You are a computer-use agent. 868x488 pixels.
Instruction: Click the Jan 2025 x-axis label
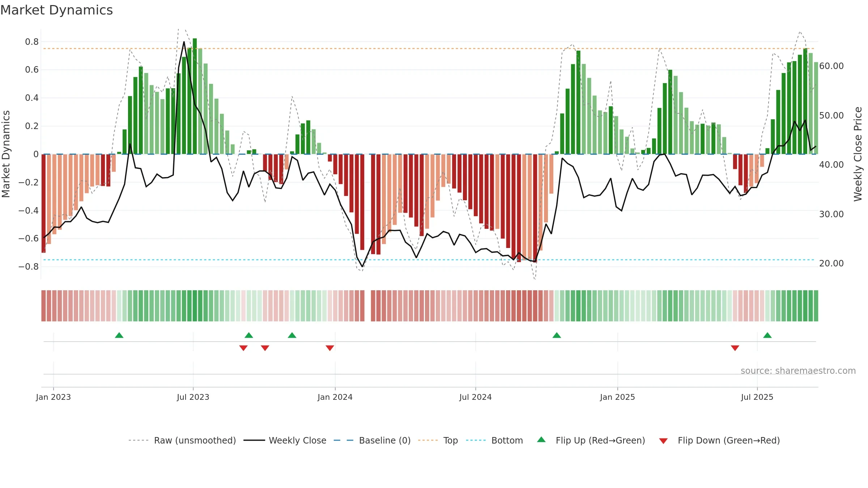point(618,397)
